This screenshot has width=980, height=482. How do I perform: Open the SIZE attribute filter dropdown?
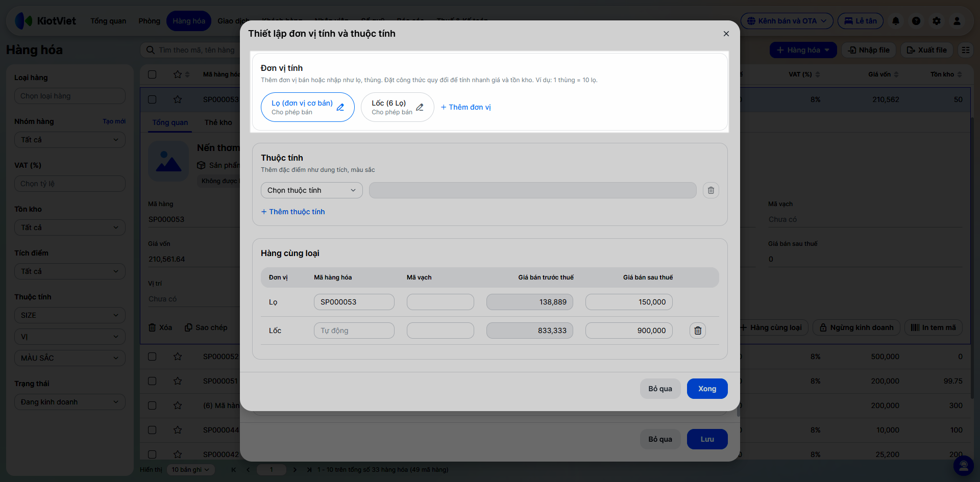pos(70,315)
